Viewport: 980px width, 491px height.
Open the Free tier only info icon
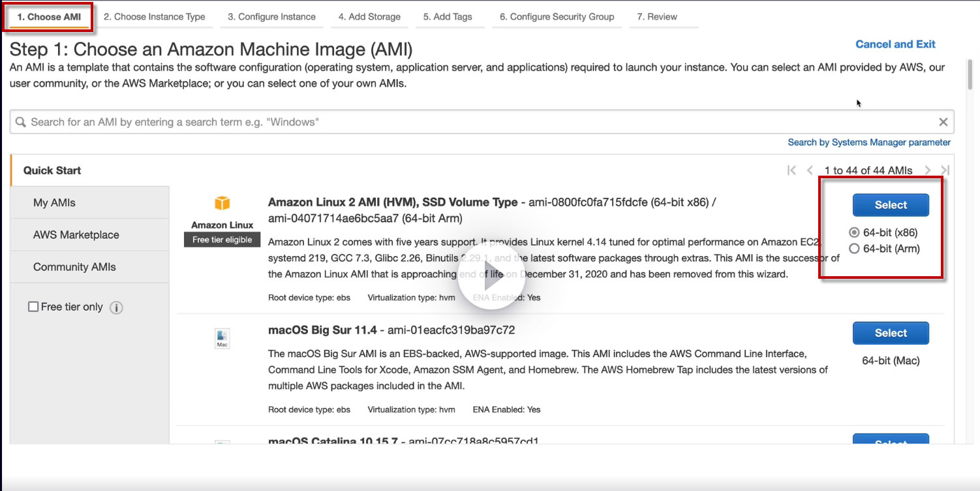pos(116,308)
